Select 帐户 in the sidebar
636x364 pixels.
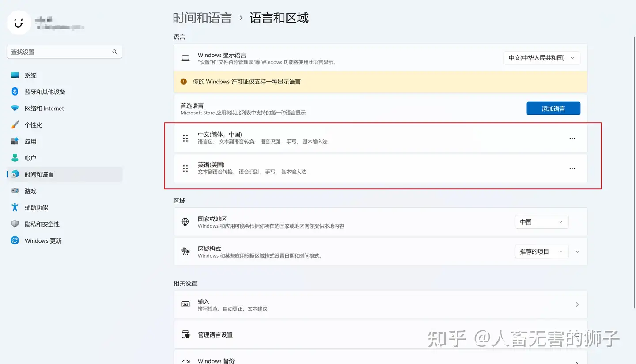(64, 158)
